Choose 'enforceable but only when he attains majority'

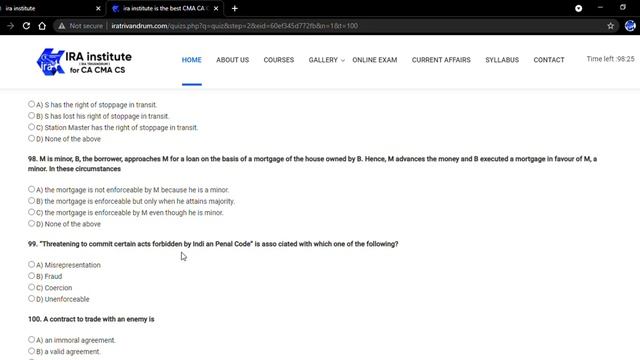click(31, 201)
